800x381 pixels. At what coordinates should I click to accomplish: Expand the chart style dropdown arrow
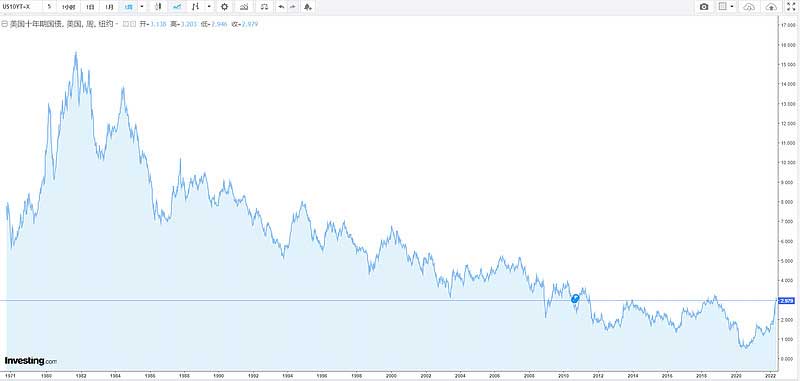coord(209,7)
